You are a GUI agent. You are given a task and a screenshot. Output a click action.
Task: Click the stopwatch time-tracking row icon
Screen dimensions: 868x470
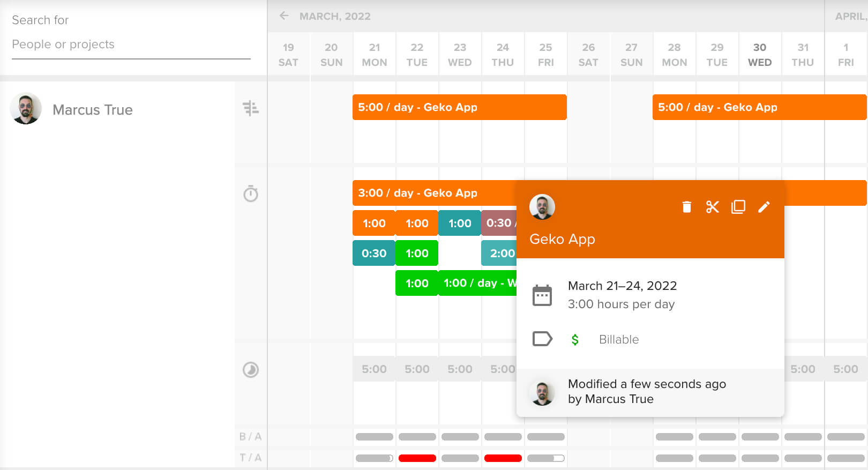(250, 193)
